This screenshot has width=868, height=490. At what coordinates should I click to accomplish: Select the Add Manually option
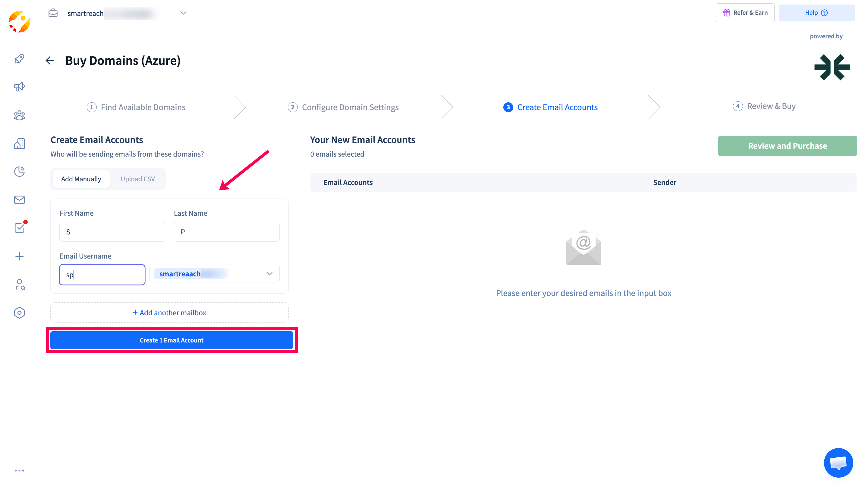coord(81,179)
